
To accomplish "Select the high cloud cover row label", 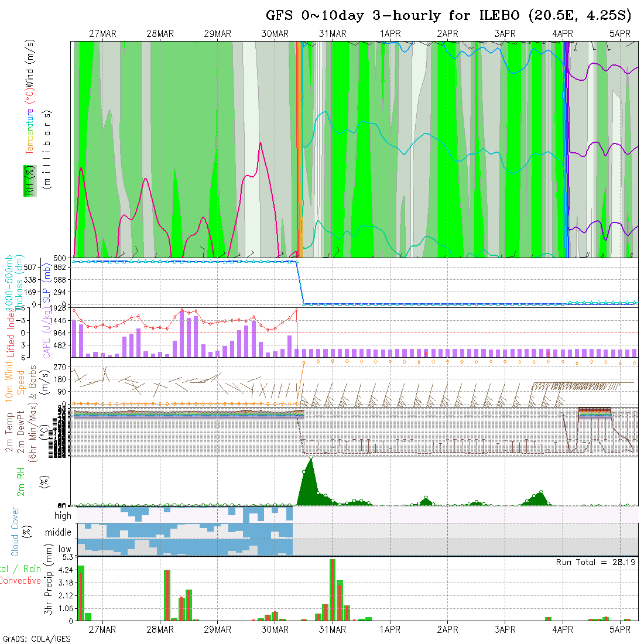I will click(63, 516).
